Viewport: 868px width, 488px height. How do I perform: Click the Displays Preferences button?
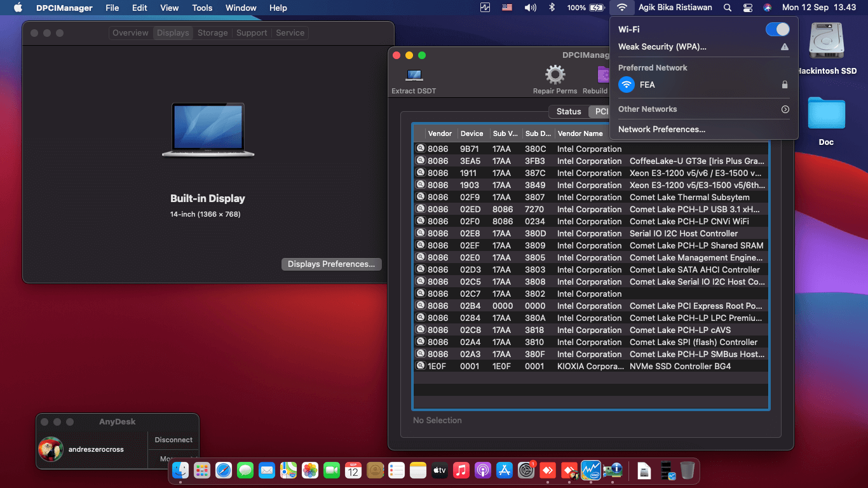(331, 264)
